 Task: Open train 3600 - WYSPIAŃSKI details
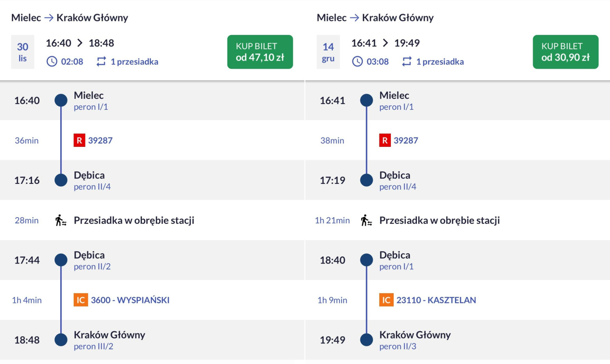pos(130,300)
